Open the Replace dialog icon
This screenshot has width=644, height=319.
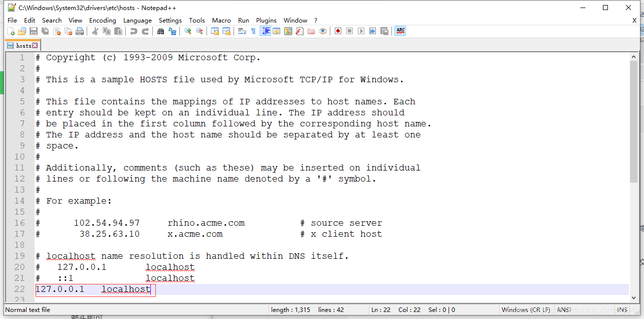point(172,31)
